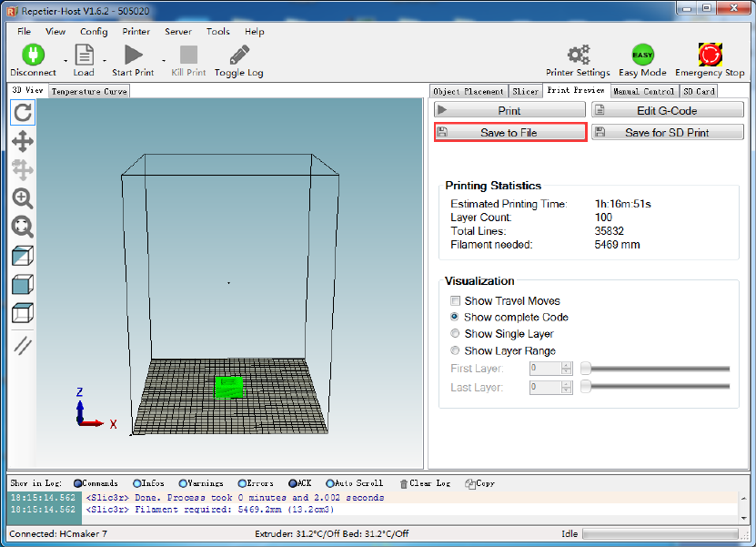The width and height of the screenshot is (756, 547).
Task: Toggle the log with the pencil icon
Action: point(239,55)
